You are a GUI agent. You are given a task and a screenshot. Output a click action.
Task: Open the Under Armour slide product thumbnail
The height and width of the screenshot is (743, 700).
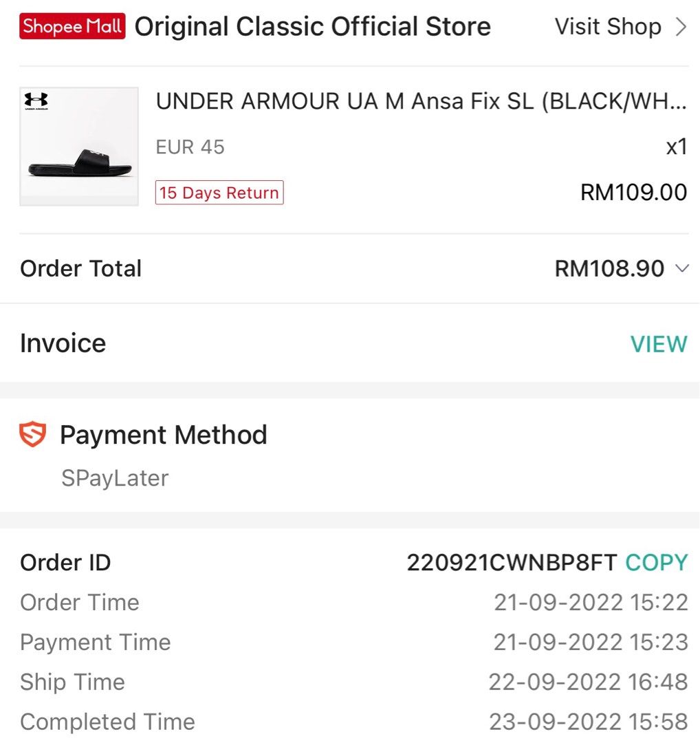pos(79,147)
